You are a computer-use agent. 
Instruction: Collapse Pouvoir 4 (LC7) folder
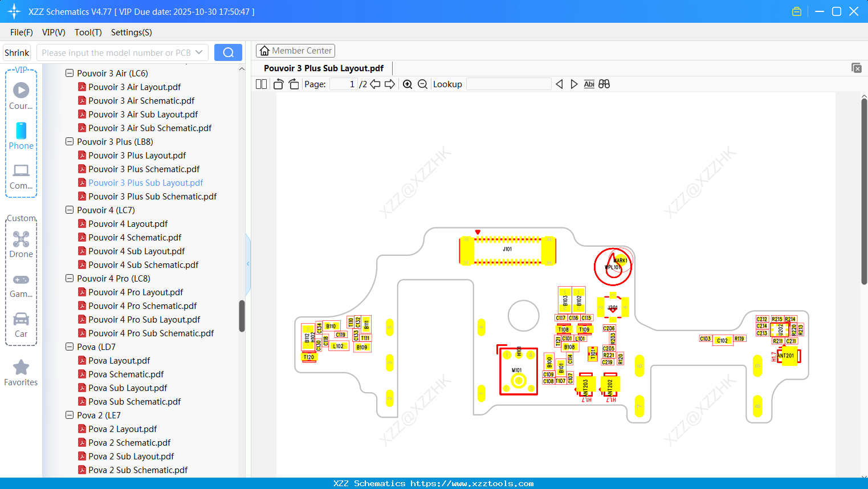70,210
